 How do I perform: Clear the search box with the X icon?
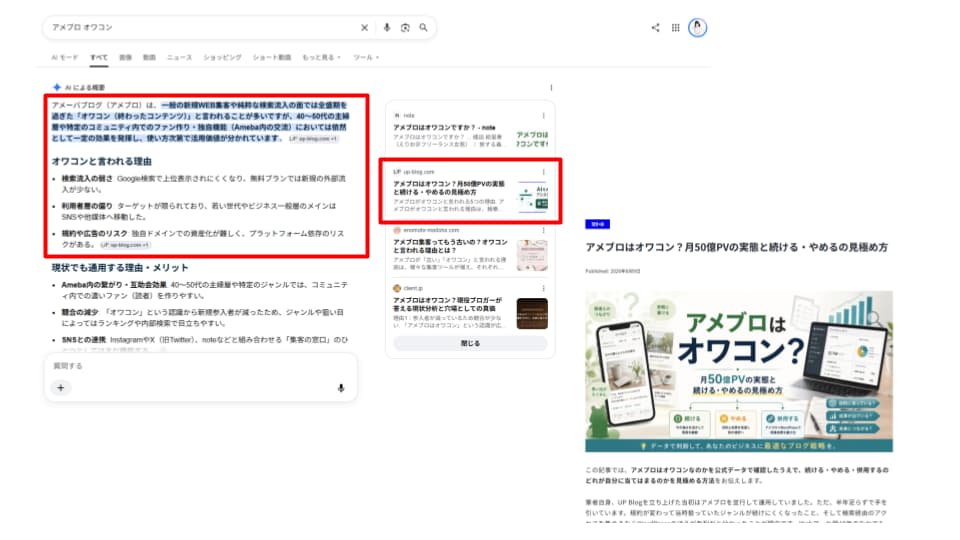pyautogui.click(x=364, y=28)
